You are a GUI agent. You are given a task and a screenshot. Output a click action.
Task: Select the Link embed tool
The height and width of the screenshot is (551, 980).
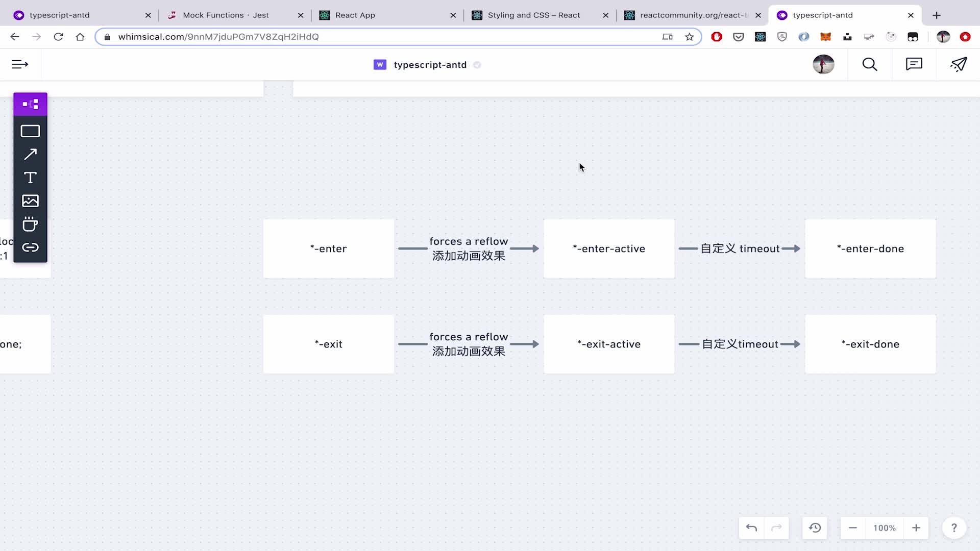30,247
